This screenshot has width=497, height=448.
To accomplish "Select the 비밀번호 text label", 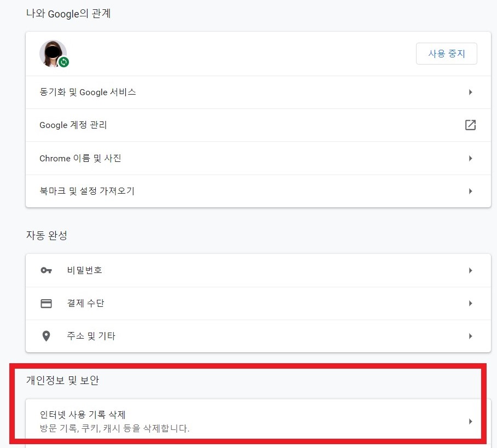I will pyautogui.click(x=85, y=270).
